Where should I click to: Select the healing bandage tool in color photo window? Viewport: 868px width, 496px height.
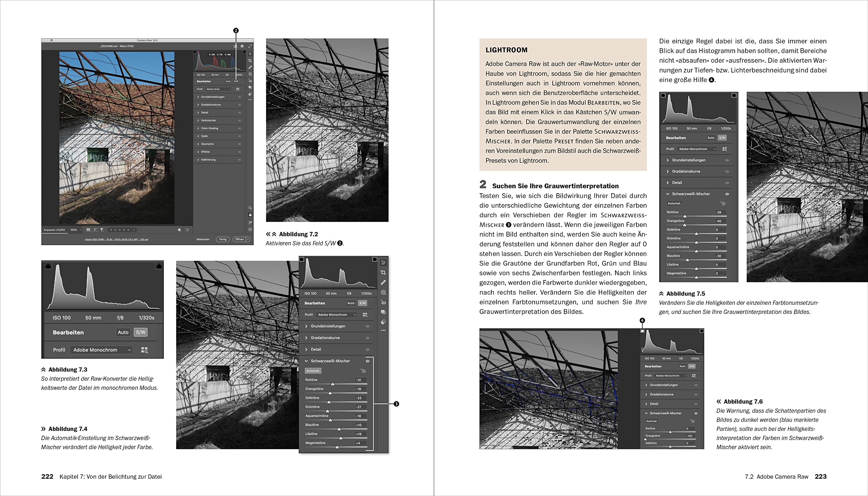[250, 67]
